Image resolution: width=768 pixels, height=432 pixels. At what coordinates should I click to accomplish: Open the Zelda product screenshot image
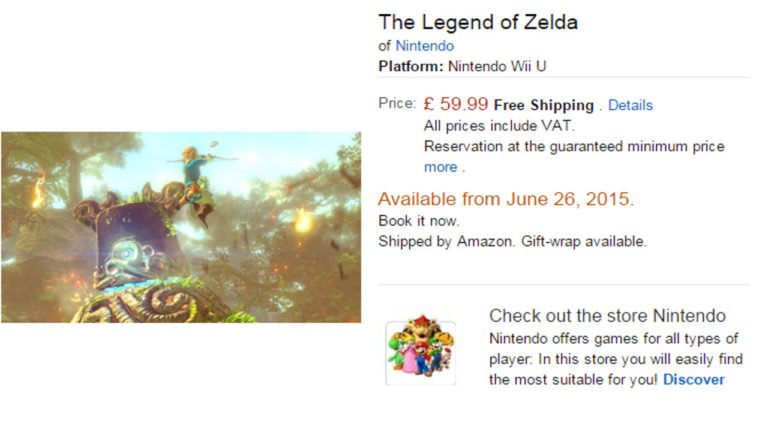(180, 227)
